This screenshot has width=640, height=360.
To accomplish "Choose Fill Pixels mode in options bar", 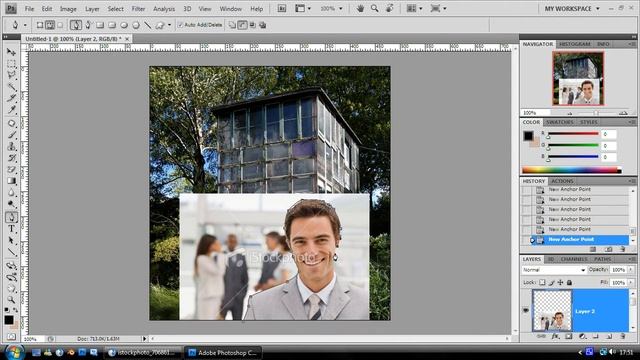I will (x=60, y=25).
